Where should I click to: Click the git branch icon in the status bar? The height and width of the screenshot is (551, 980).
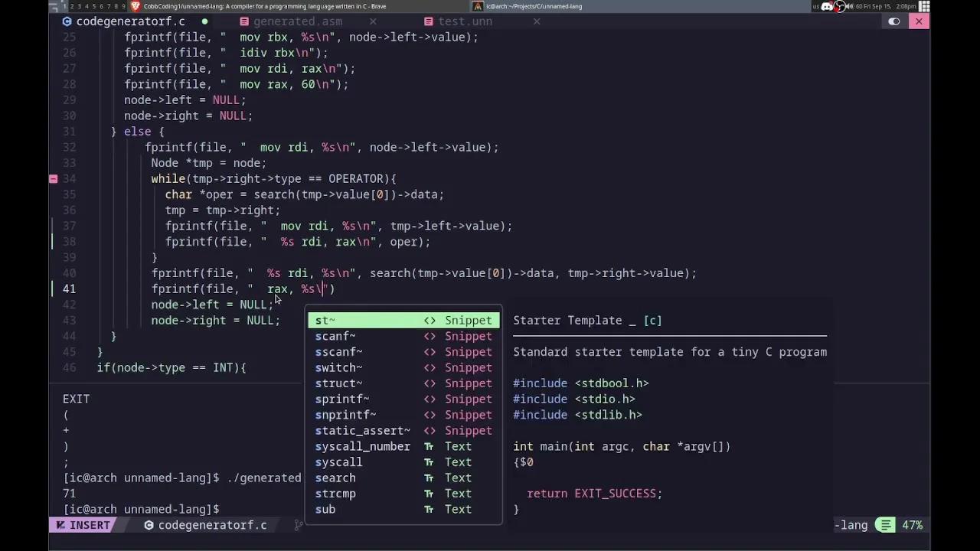tap(299, 525)
